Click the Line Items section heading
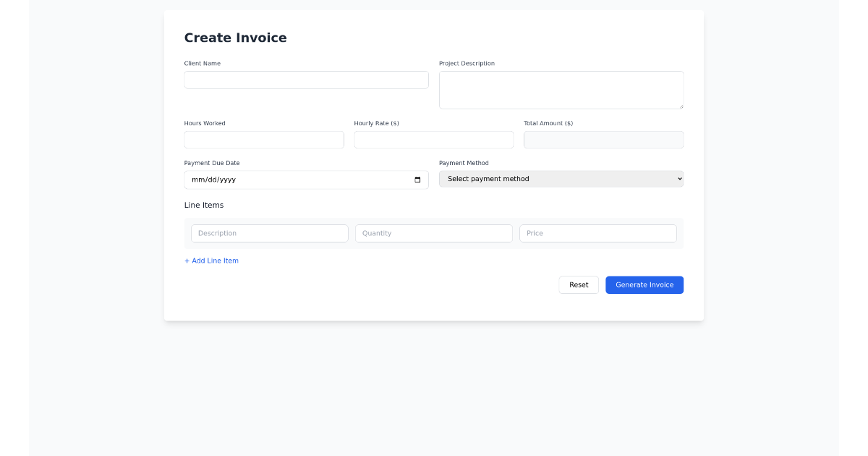Viewport: 868px width, 456px height. coord(204,205)
